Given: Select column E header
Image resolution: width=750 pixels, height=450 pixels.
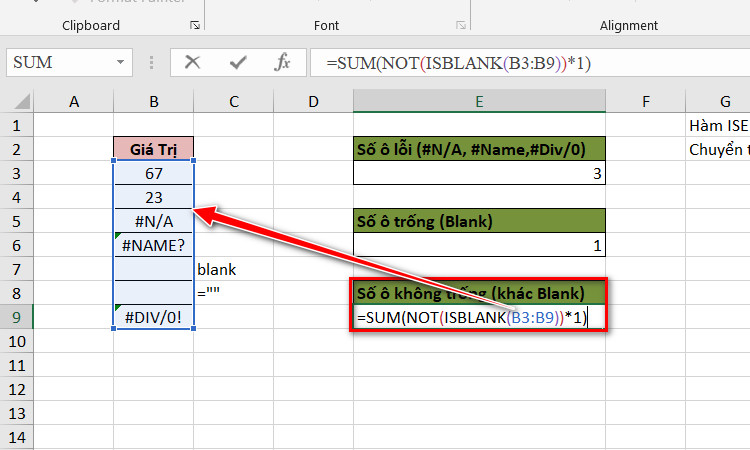Looking at the screenshot, I should coord(479,101).
